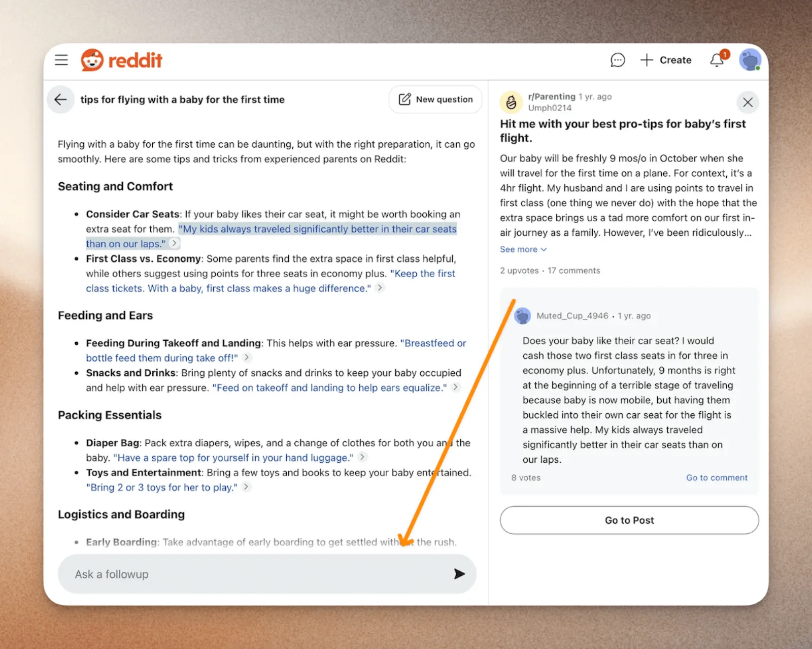
Task: Click the 'Packing Essentials' heading
Action: (x=110, y=415)
